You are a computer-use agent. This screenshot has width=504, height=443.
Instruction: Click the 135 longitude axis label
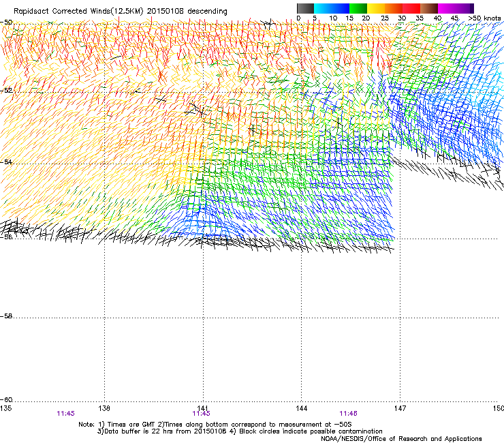[5, 408]
